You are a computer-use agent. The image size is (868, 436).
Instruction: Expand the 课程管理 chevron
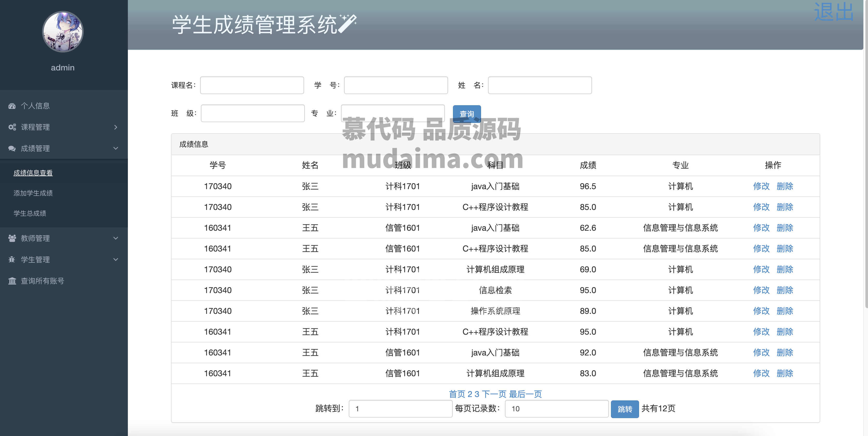[x=116, y=127]
